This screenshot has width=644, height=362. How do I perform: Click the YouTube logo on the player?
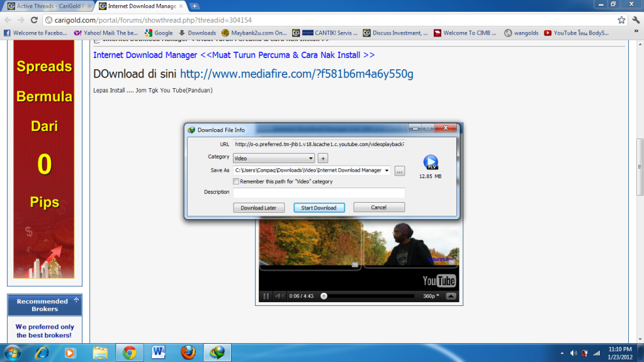tap(439, 281)
